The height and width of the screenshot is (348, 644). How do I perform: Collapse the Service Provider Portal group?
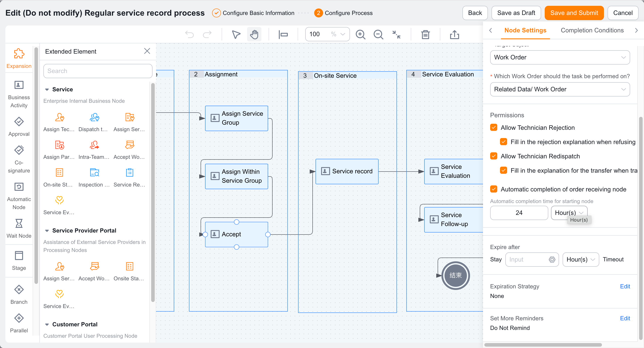point(47,231)
